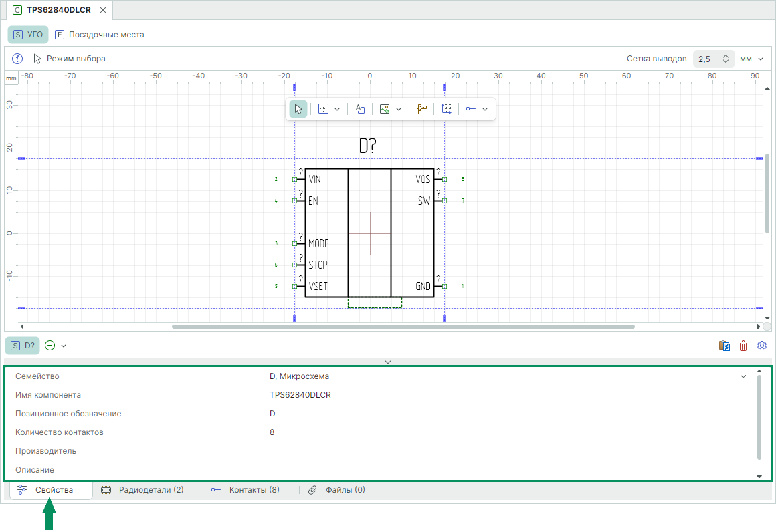Open dropdown arrow next to pin tool

point(485,109)
